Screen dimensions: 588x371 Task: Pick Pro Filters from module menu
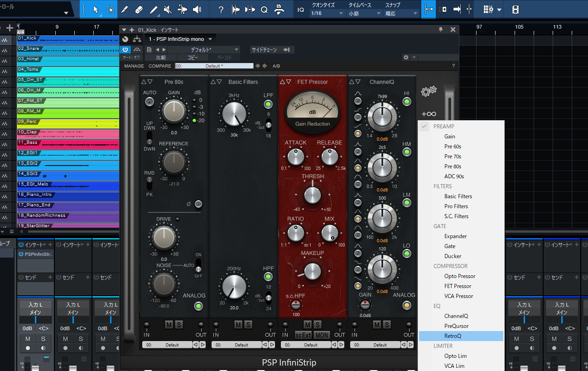click(456, 206)
